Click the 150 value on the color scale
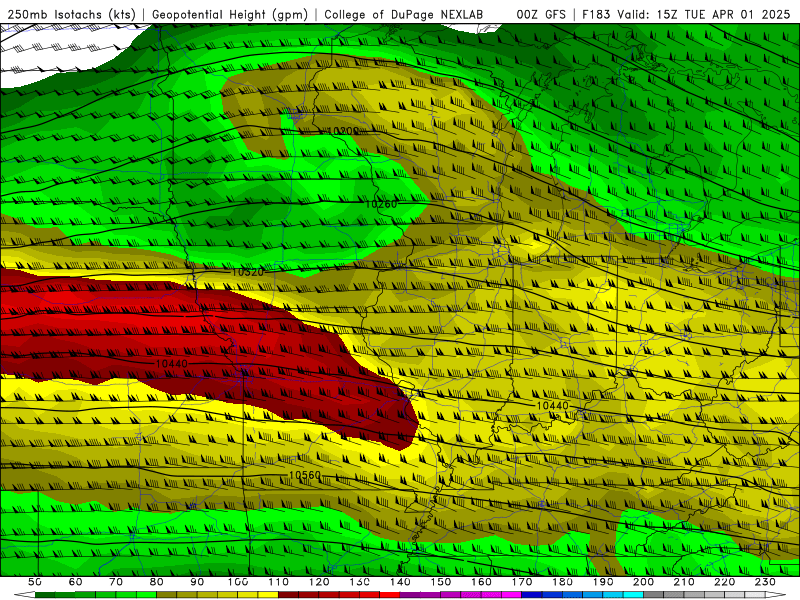This screenshot has width=800, height=600. tap(441, 582)
